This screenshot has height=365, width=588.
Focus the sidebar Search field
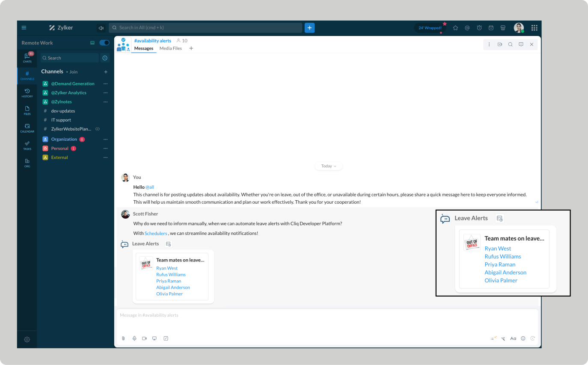[70, 58]
